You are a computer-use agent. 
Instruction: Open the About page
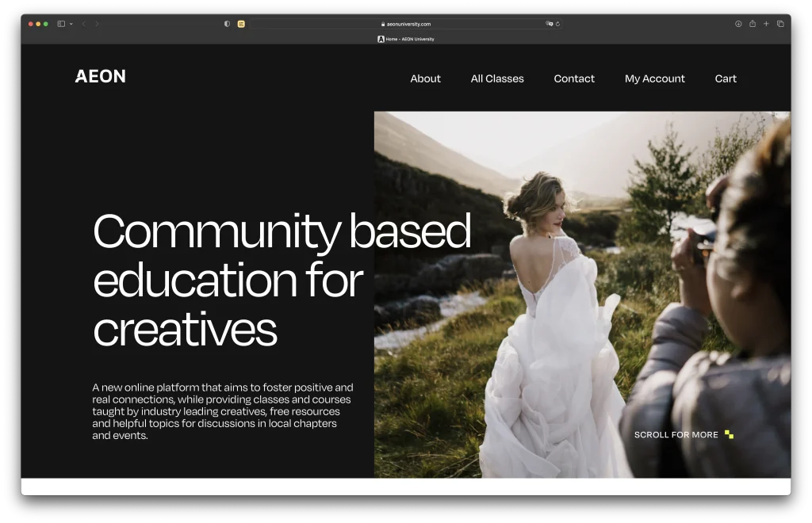coord(425,78)
